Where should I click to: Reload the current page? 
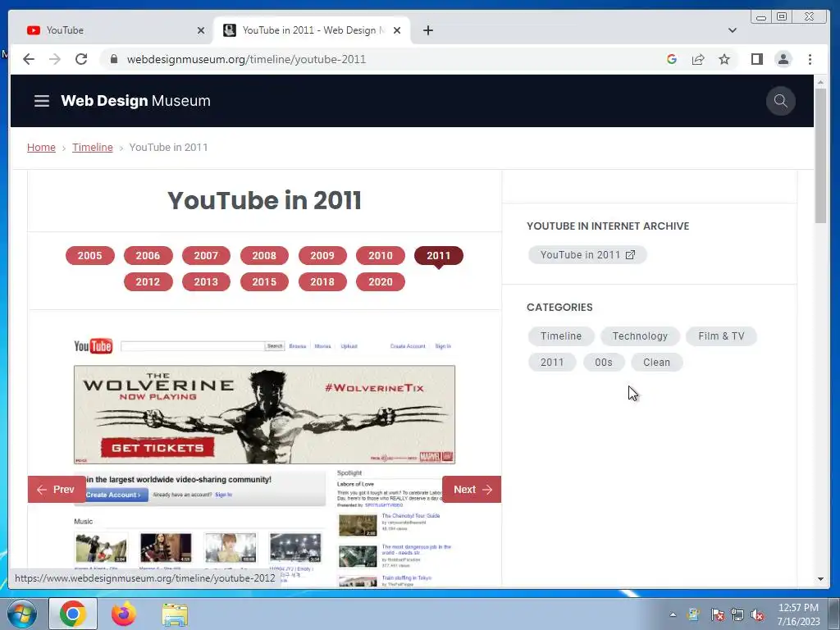click(x=81, y=59)
